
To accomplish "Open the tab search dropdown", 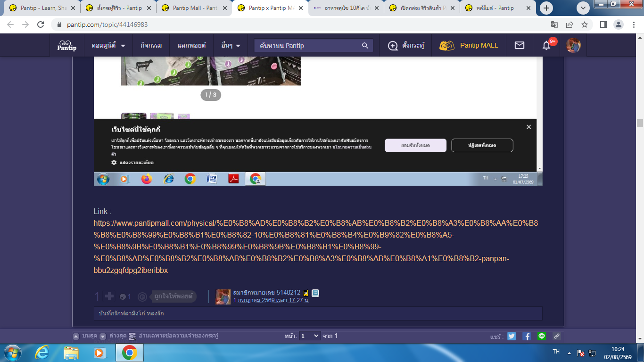I will 583,8.
